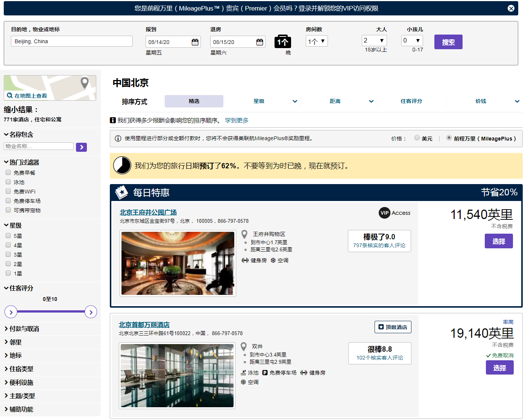This screenshot has width=525, height=420.
Task: Click the map location pin icon
Action: [85, 83]
